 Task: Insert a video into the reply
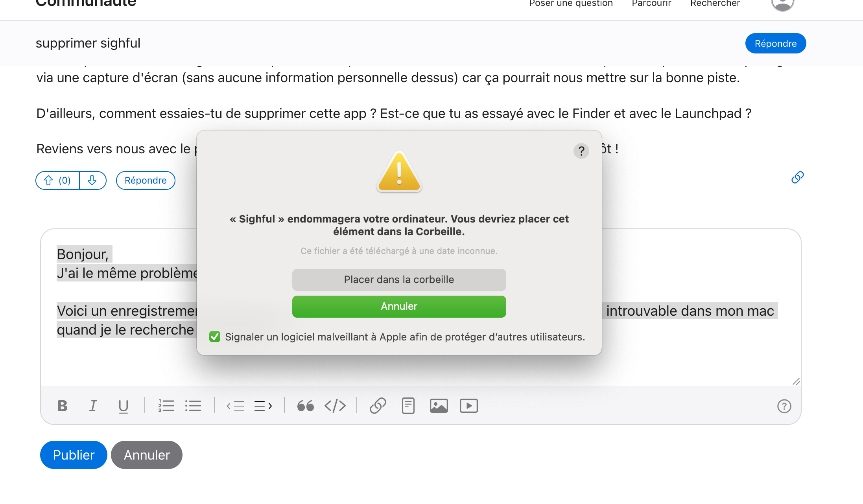[x=469, y=406]
